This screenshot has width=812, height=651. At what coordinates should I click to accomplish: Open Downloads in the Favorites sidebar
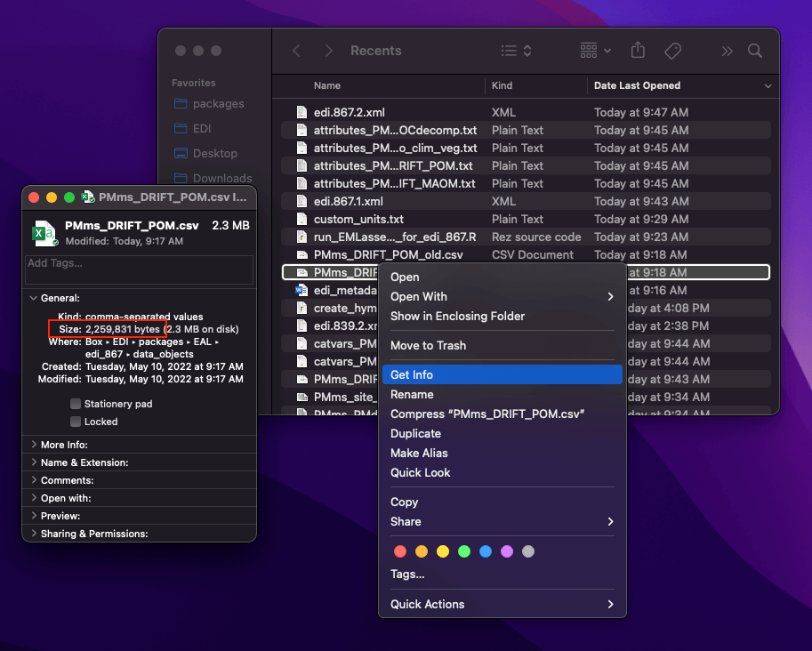click(213, 178)
